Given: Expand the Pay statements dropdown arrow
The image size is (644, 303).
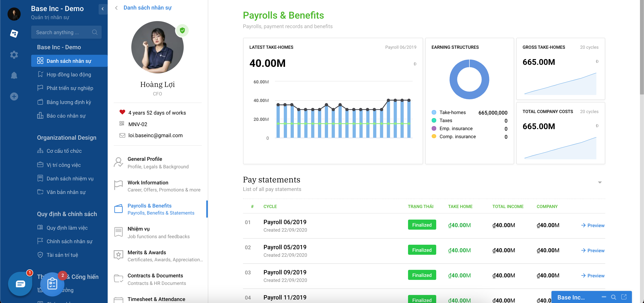Looking at the screenshot, I should point(600,182).
